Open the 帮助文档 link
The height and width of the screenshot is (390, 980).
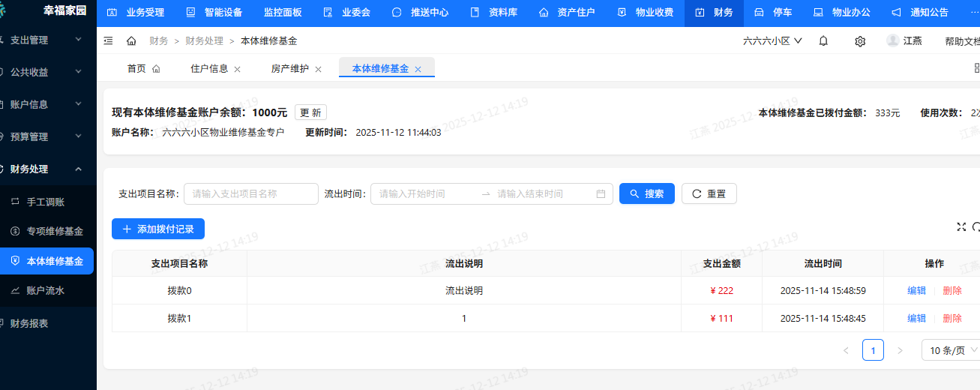pos(962,41)
